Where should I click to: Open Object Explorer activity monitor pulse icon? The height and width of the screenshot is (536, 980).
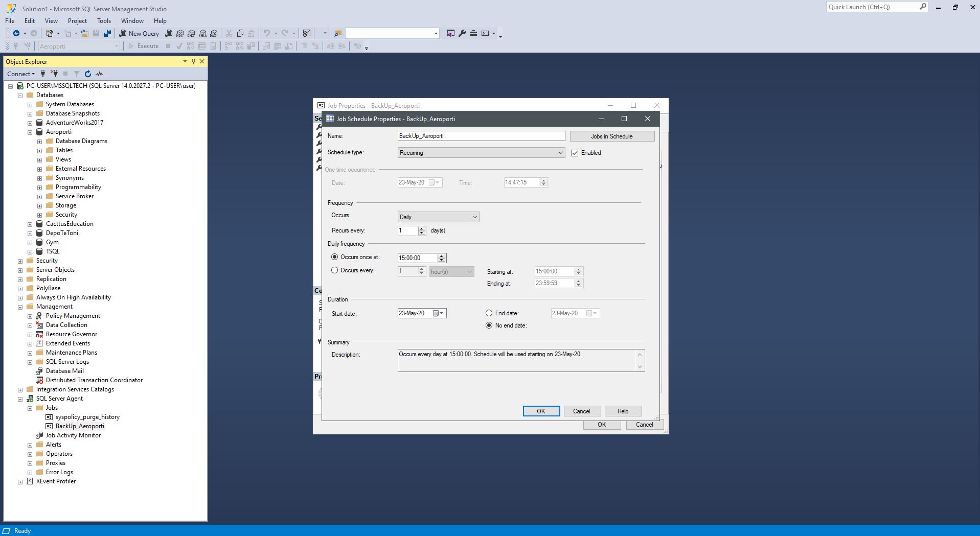(99, 74)
